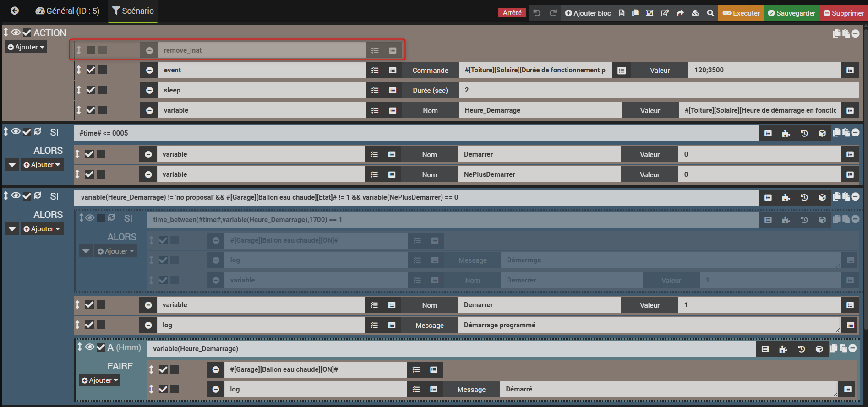
Task: Click the Sauvegarder button
Action: click(791, 13)
